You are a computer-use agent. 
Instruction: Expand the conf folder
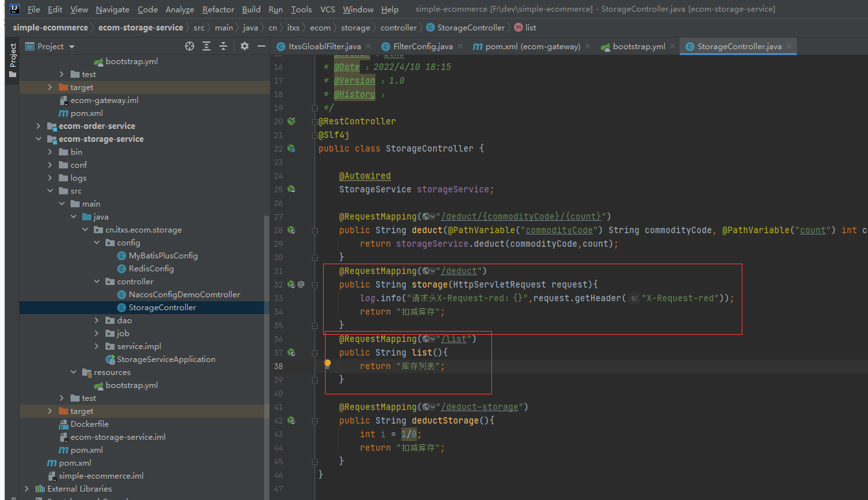pyautogui.click(x=50, y=165)
